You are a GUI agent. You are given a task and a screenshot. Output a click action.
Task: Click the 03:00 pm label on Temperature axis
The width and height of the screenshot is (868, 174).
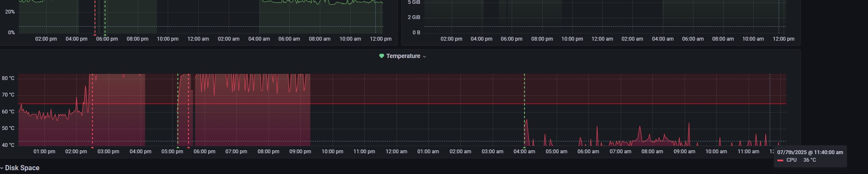point(108,152)
